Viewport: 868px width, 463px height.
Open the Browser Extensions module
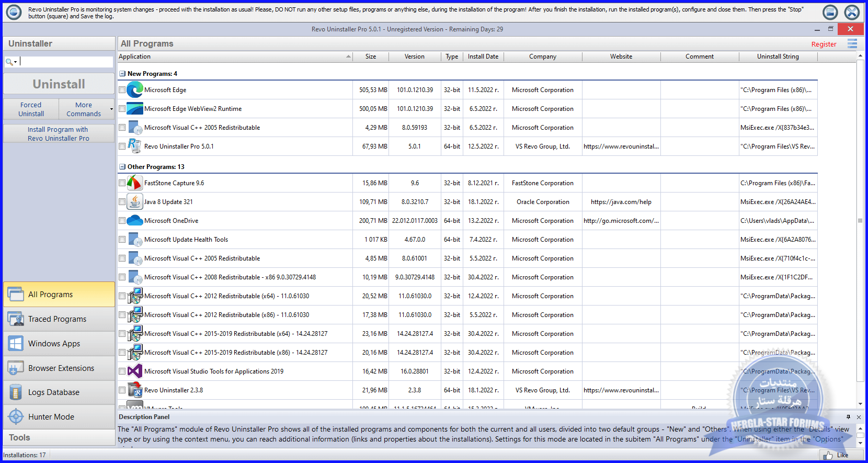[x=59, y=368]
